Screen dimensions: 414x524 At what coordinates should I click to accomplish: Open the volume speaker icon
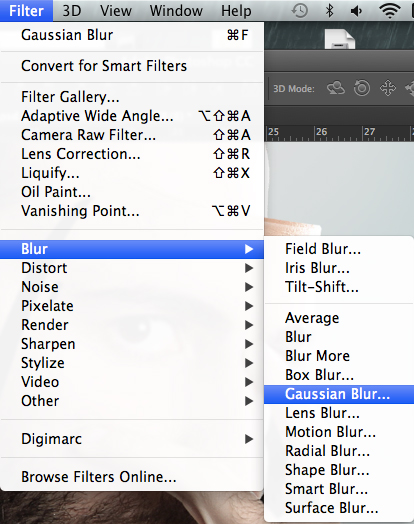[x=356, y=11]
